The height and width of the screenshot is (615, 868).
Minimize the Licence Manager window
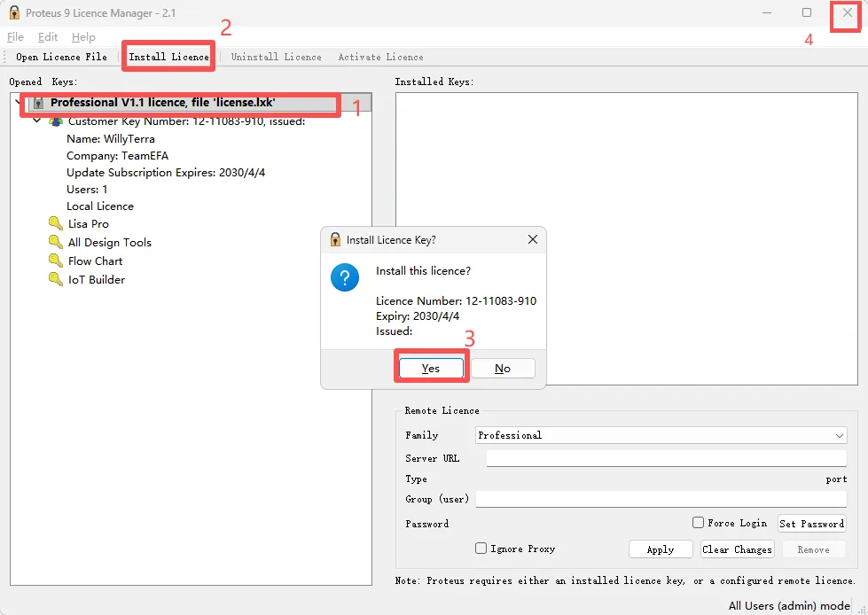pyautogui.click(x=767, y=12)
